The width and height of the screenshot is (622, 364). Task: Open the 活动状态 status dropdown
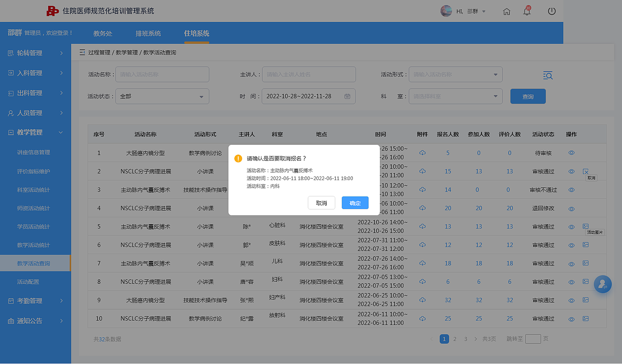[162, 96]
